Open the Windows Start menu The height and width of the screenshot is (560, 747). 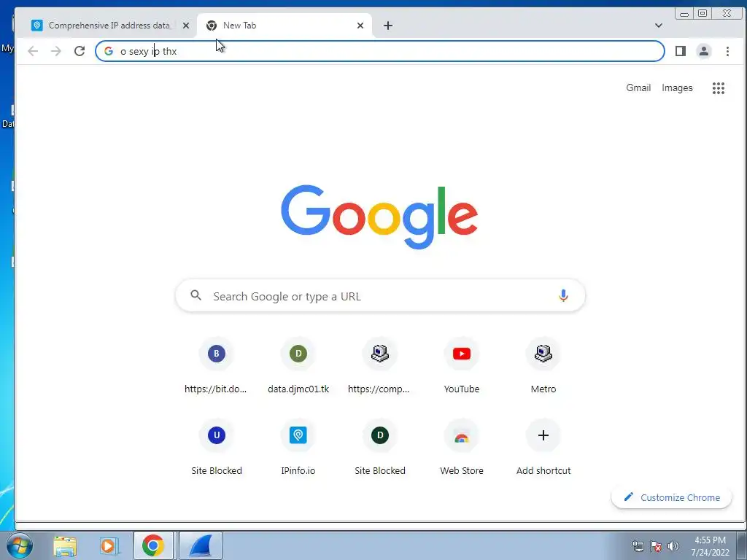pos(19,545)
